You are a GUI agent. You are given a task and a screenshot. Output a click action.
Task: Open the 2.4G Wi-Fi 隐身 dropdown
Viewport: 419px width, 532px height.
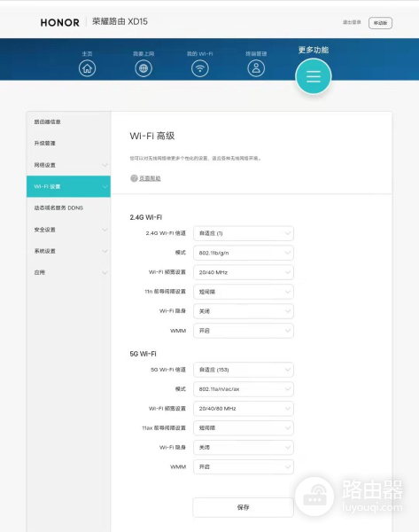[244, 311]
